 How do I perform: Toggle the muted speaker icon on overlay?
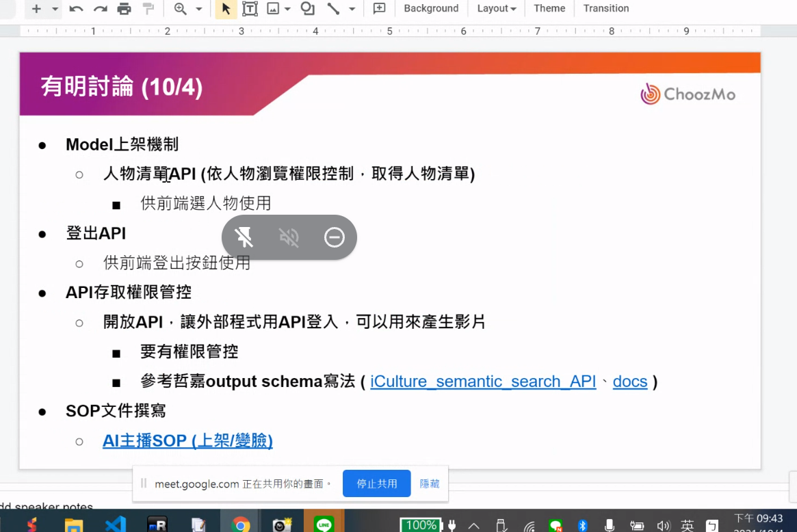tap(289, 237)
